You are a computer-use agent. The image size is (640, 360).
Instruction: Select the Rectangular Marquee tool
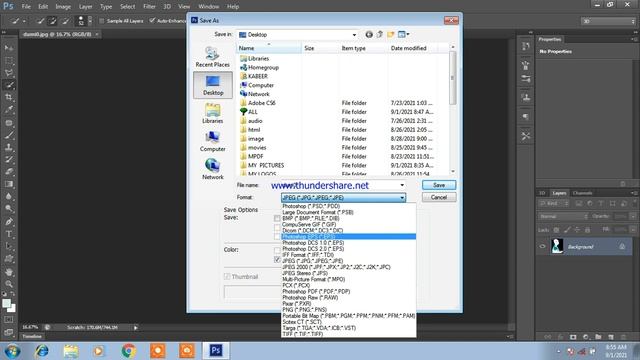click(9, 60)
